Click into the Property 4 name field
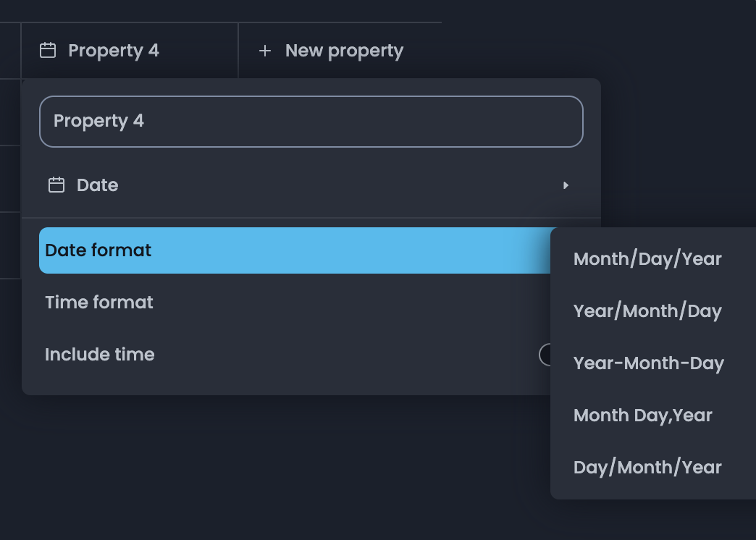The image size is (756, 540). coord(311,121)
